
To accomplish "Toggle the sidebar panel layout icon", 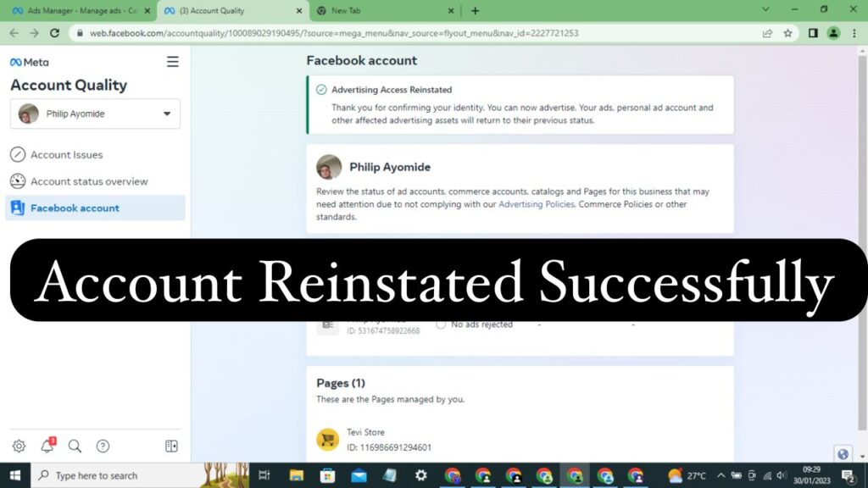I will click(x=171, y=446).
